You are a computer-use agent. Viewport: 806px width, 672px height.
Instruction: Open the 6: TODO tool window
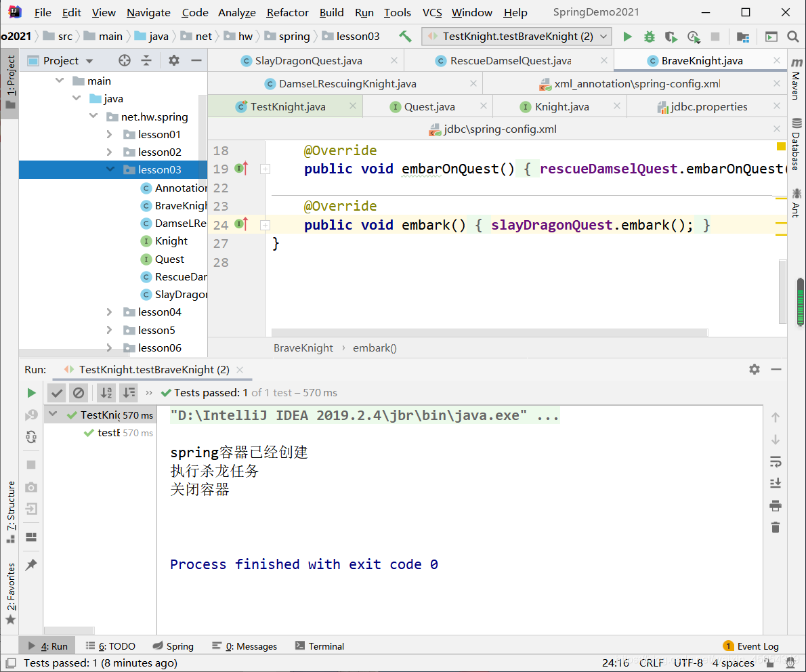(x=110, y=646)
